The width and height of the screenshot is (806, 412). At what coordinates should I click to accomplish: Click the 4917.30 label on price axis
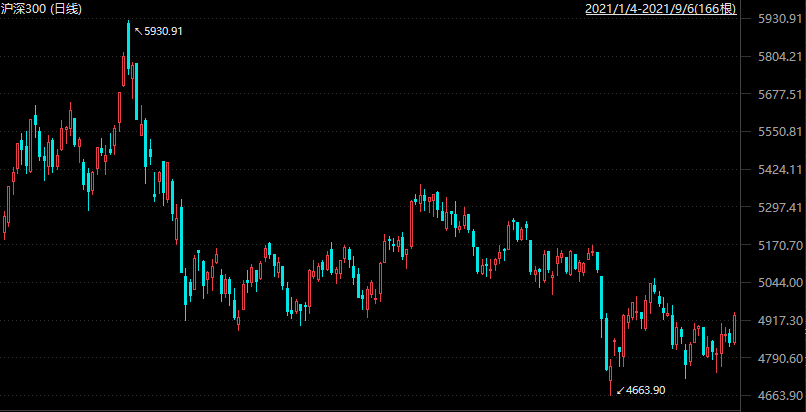(x=780, y=321)
